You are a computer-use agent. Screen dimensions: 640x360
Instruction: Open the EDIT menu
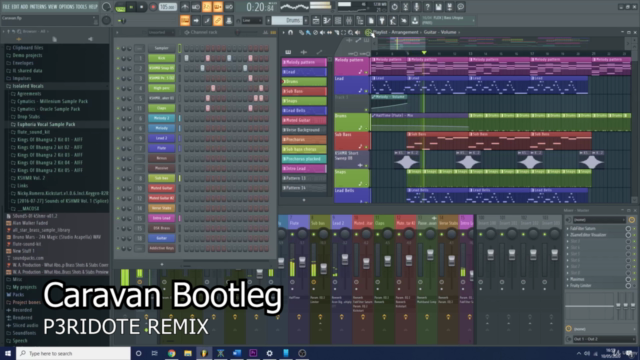pos(16,7)
